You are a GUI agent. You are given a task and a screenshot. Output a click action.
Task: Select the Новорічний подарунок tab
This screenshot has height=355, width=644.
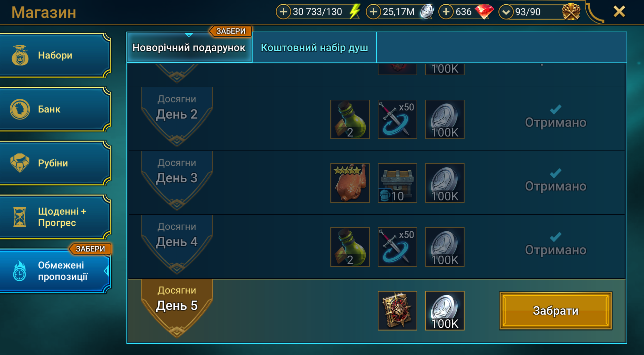point(189,47)
